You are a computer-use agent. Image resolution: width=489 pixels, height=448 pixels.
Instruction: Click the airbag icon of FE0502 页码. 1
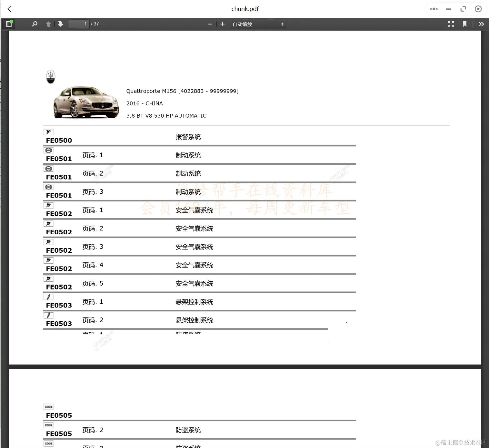[x=48, y=205]
